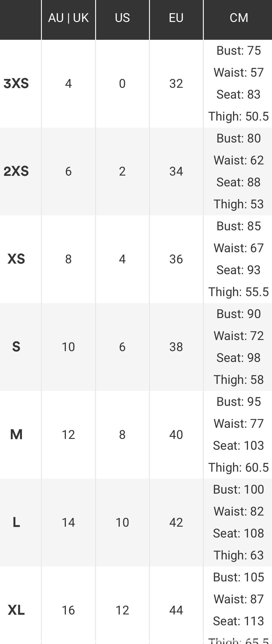Click the L size row label
272x644 pixels.
click(16, 523)
